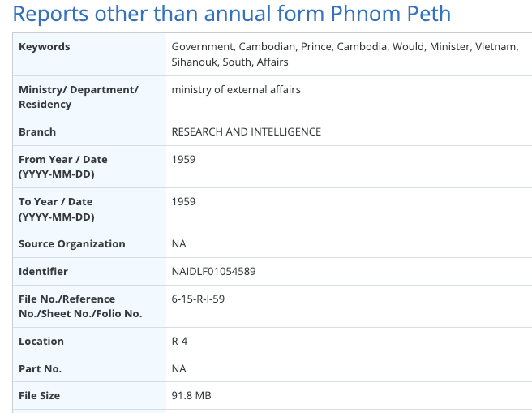Click the Location value R-4
532x413 pixels.
(180, 341)
